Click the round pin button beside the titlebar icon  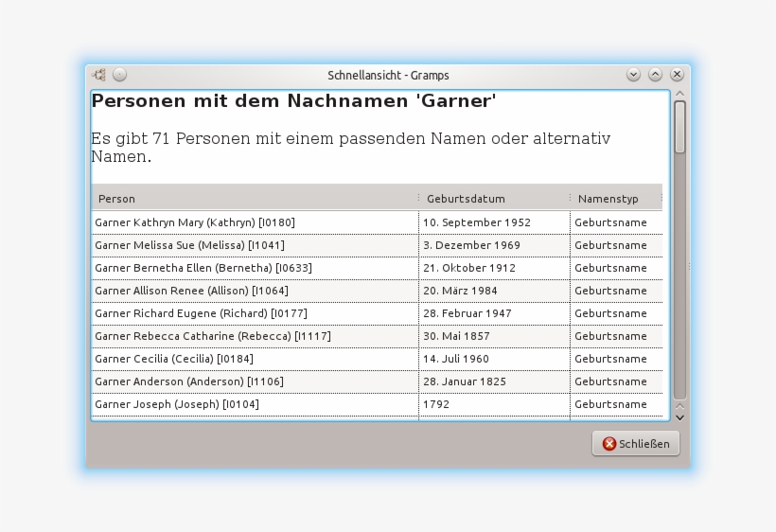(x=120, y=75)
